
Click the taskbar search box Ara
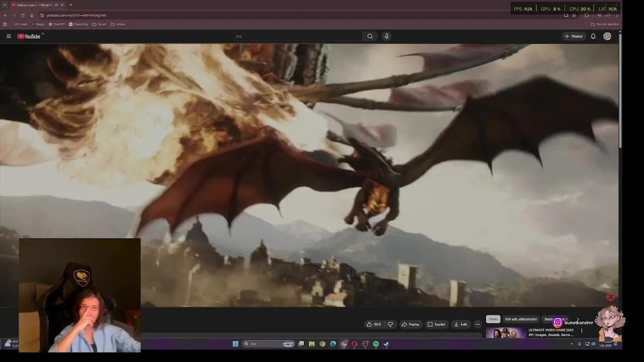pyautogui.click(x=268, y=344)
